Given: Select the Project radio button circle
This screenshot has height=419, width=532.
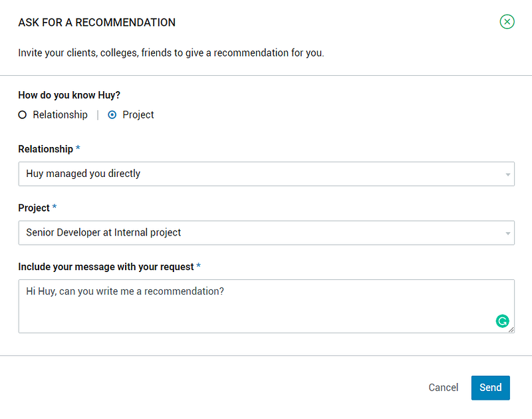Looking at the screenshot, I should [x=112, y=114].
